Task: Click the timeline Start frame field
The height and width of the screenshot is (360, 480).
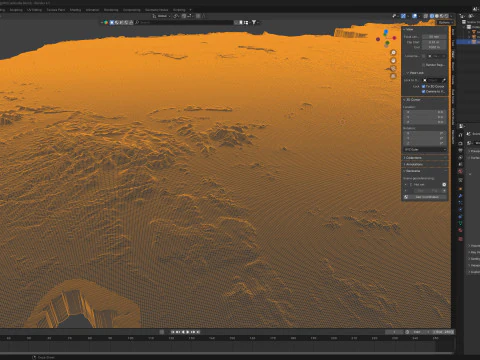Action: coord(419,332)
